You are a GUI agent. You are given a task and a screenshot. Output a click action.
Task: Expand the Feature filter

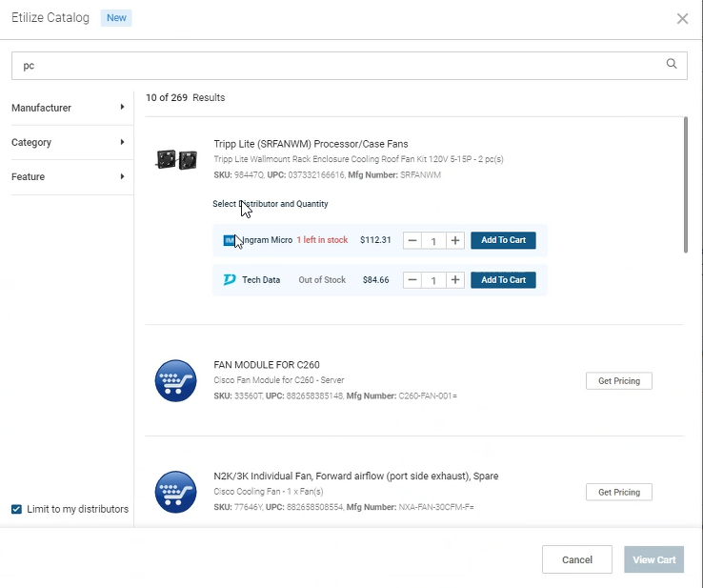pyautogui.click(x=67, y=176)
